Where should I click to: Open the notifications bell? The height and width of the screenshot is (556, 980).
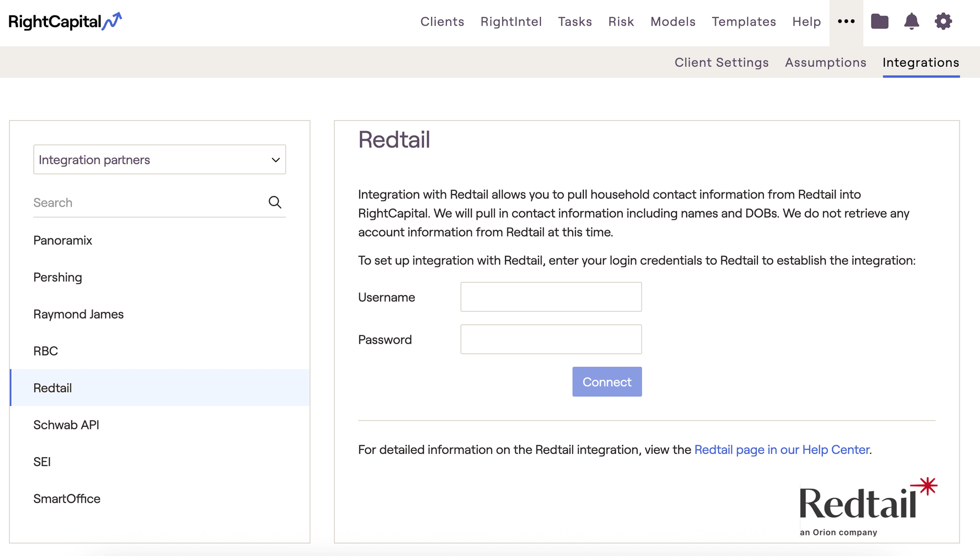pos(911,21)
